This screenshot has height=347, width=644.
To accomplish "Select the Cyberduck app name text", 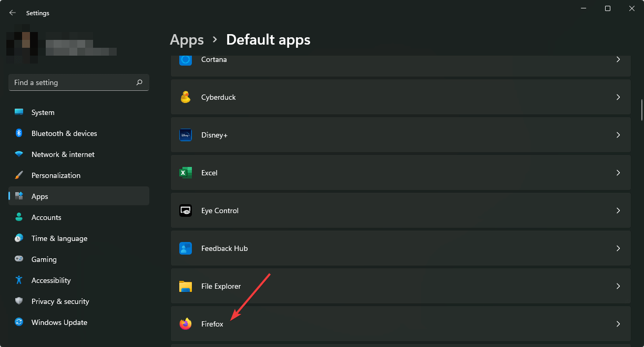I will pos(219,97).
